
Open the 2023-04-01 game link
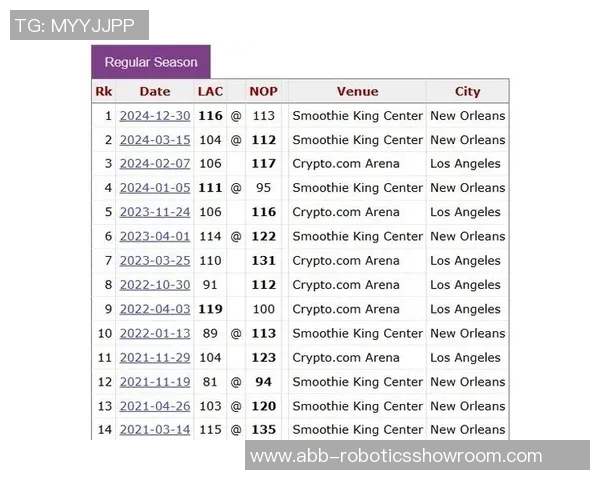[154, 237]
